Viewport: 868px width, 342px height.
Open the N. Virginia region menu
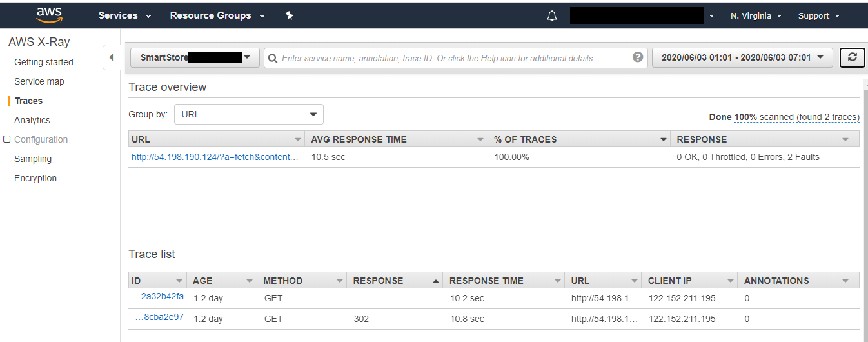756,15
